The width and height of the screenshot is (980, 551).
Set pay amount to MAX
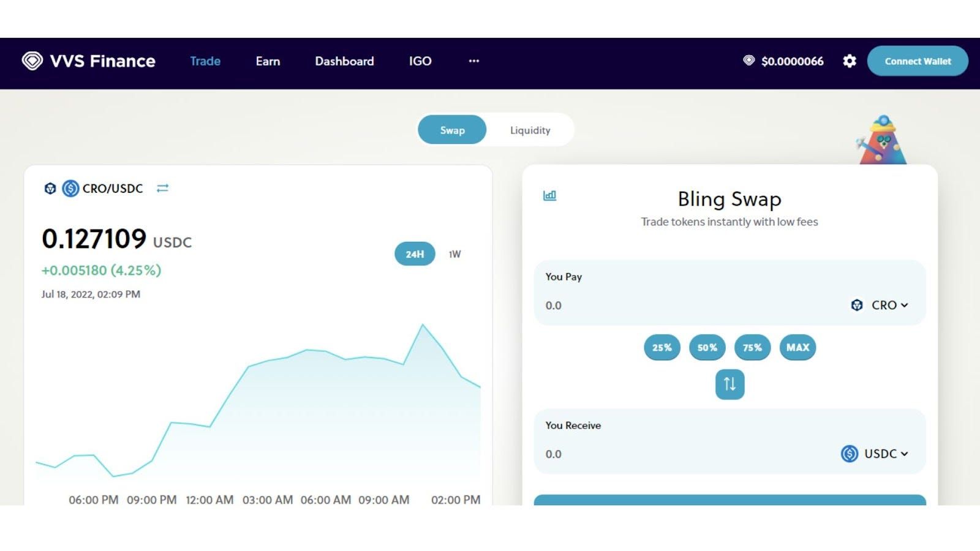point(797,347)
